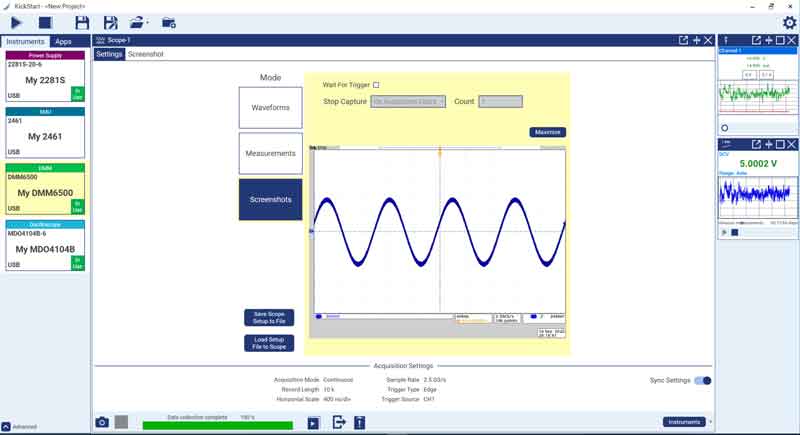Pop out the Scope-1 panel
Screen dimensions: 800x435
click(683, 40)
